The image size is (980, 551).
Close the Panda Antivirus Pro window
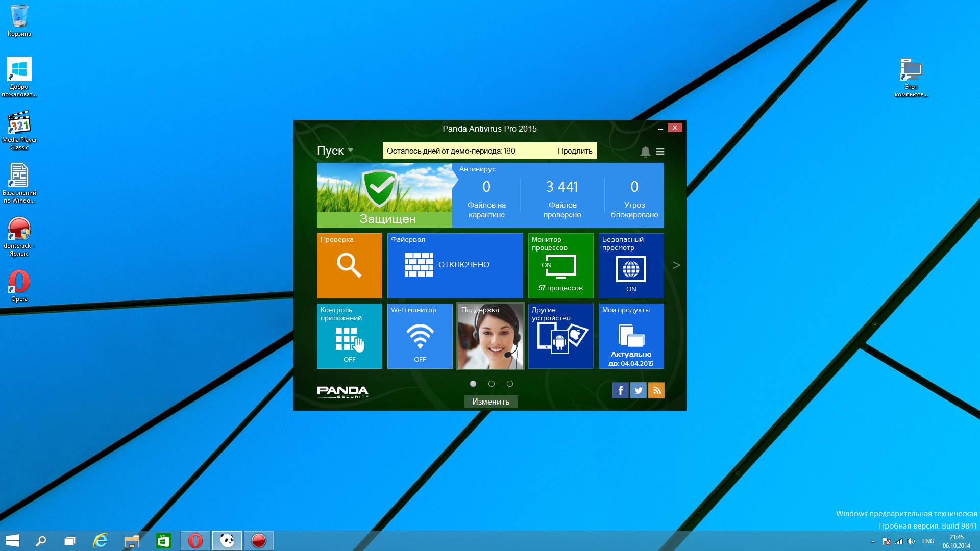coord(675,128)
